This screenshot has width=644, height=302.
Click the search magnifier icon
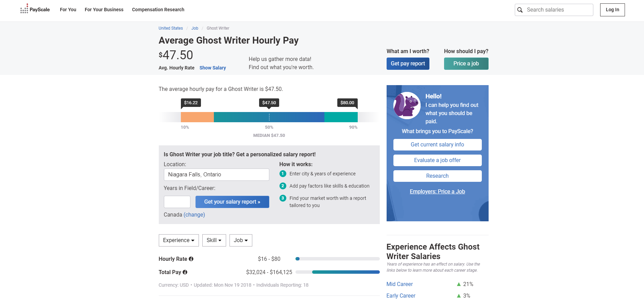520,10
